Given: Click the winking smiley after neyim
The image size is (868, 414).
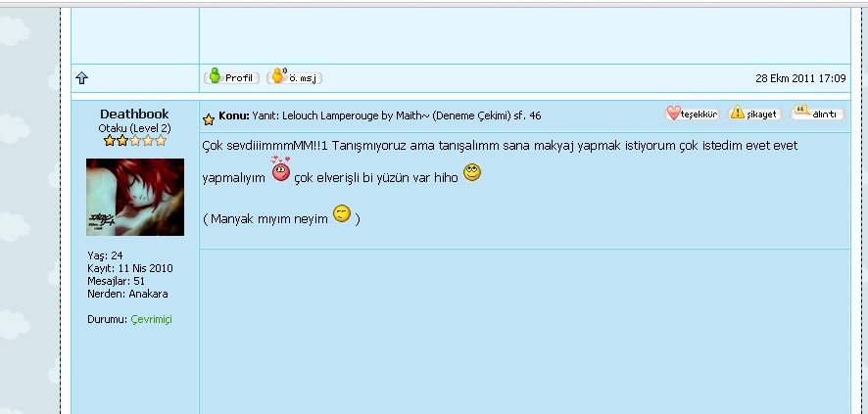Looking at the screenshot, I should point(342,214).
